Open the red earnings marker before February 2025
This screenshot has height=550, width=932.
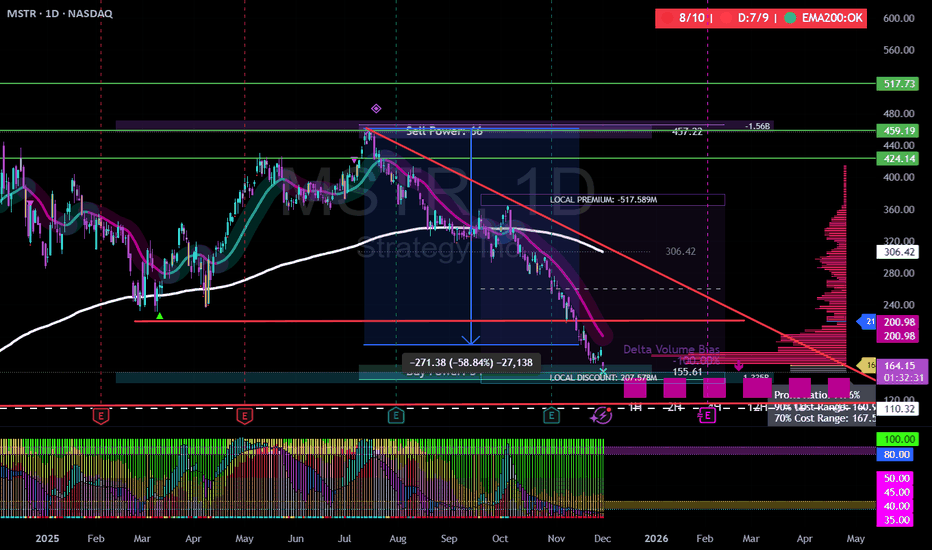(100, 415)
